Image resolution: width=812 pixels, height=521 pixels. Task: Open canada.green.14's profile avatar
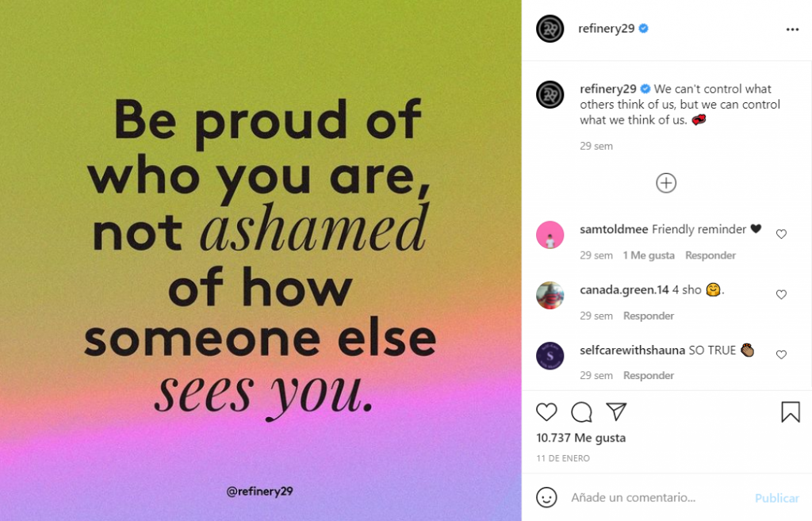550,295
